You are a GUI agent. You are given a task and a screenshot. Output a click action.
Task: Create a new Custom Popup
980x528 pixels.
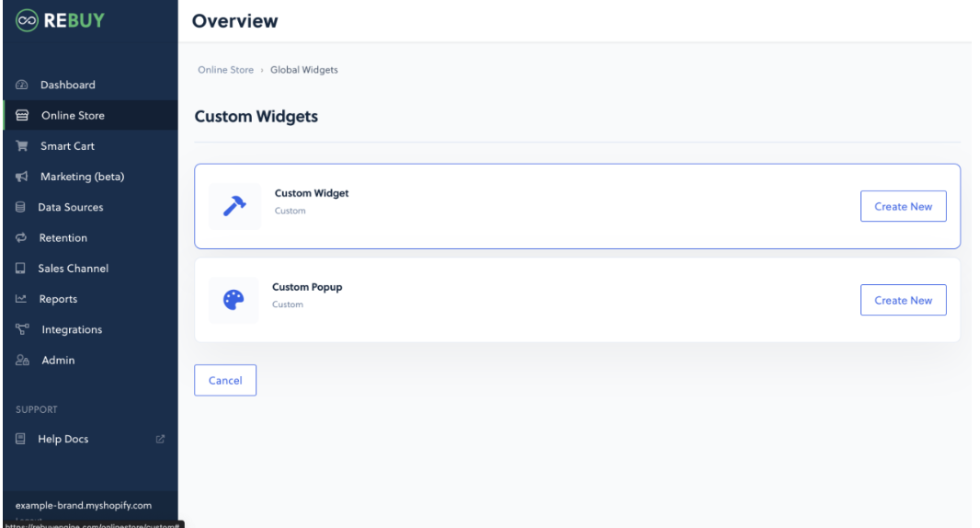(903, 301)
